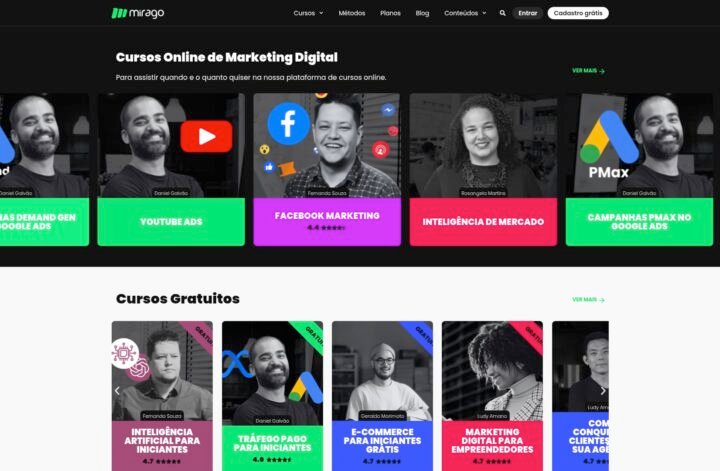Open the Inteligência de Mercado course card
720x471 pixels.
pos(483,170)
